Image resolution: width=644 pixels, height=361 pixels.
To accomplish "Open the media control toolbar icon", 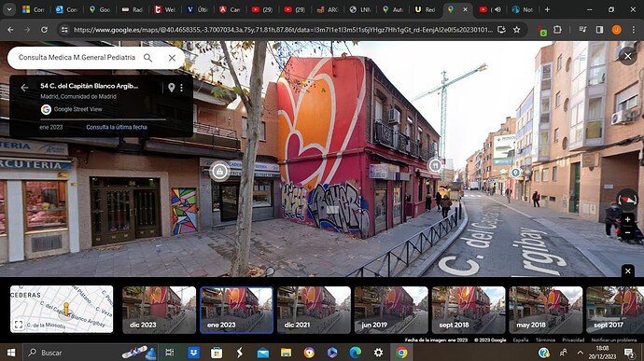I will (x=582, y=30).
